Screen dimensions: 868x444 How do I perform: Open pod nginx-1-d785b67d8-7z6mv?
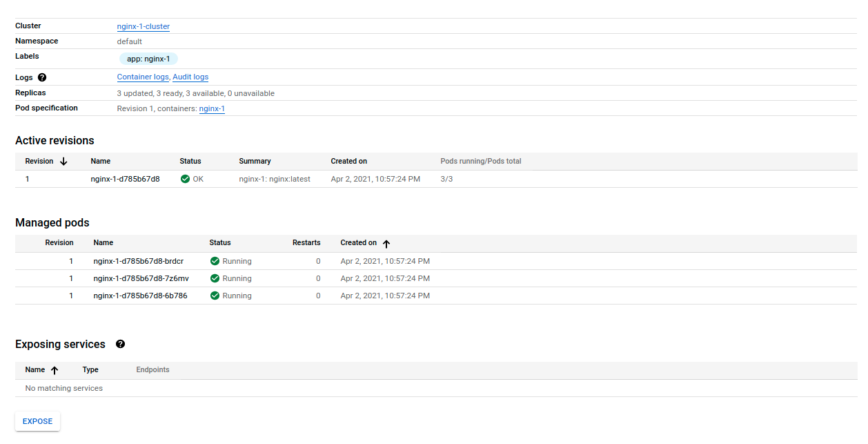coord(141,278)
